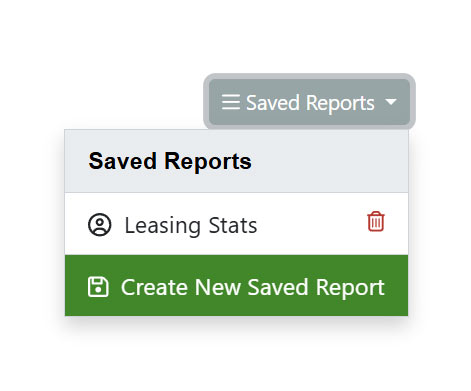Click the red trash can icon
471x391 pixels.
pyautogui.click(x=376, y=221)
